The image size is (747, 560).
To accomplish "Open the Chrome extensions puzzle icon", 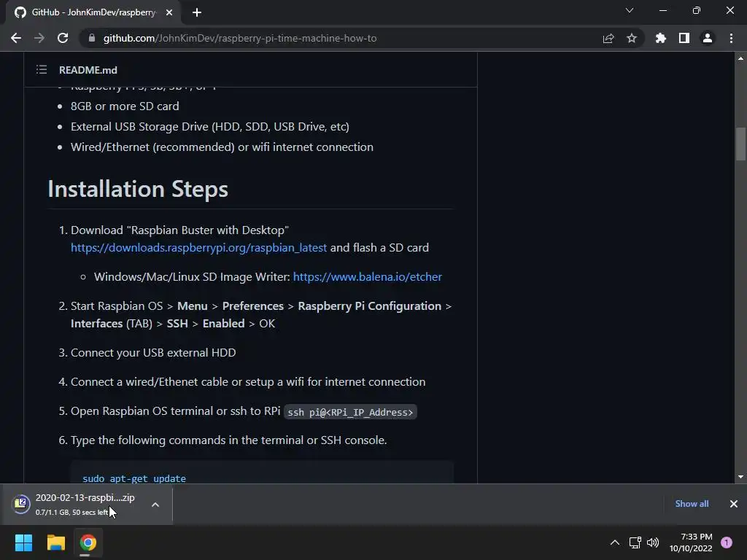I will click(x=660, y=38).
